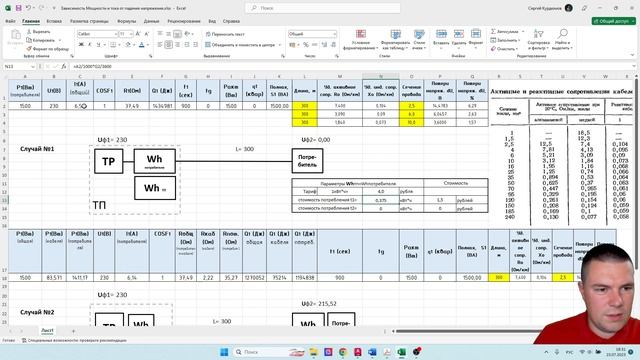Align text to top of cell
This screenshot has width=640, height=360.
click(x=160, y=34)
